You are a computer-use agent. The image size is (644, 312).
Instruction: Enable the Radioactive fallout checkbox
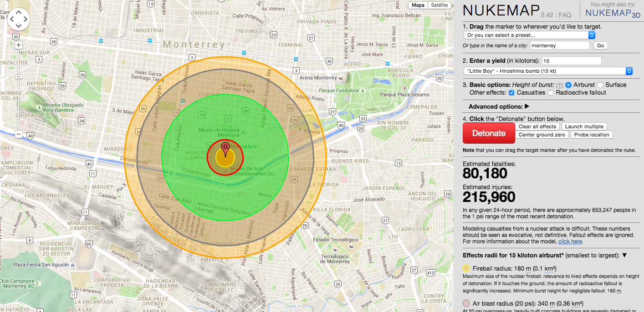[x=551, y=93]
